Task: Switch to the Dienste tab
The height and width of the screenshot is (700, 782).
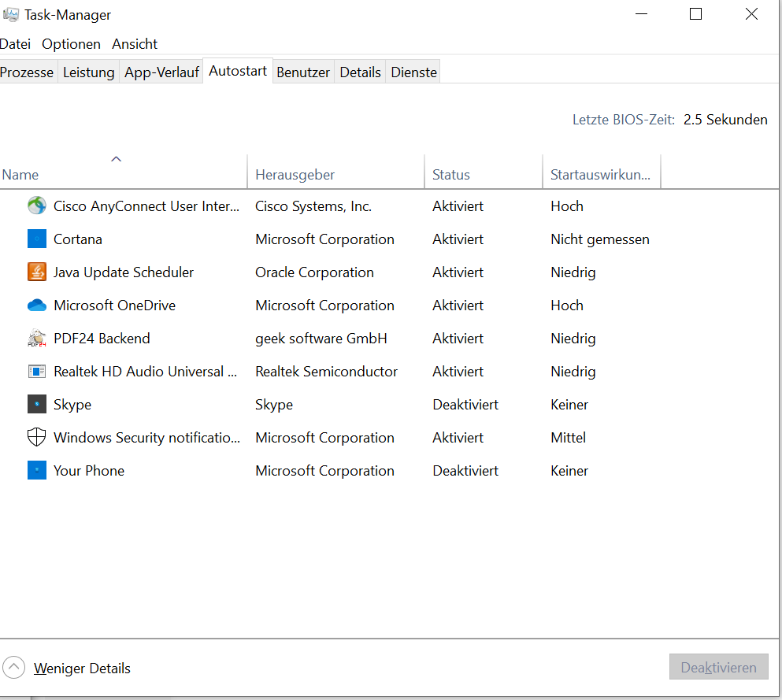Action: pyautogui.click(x=414, y=72)
